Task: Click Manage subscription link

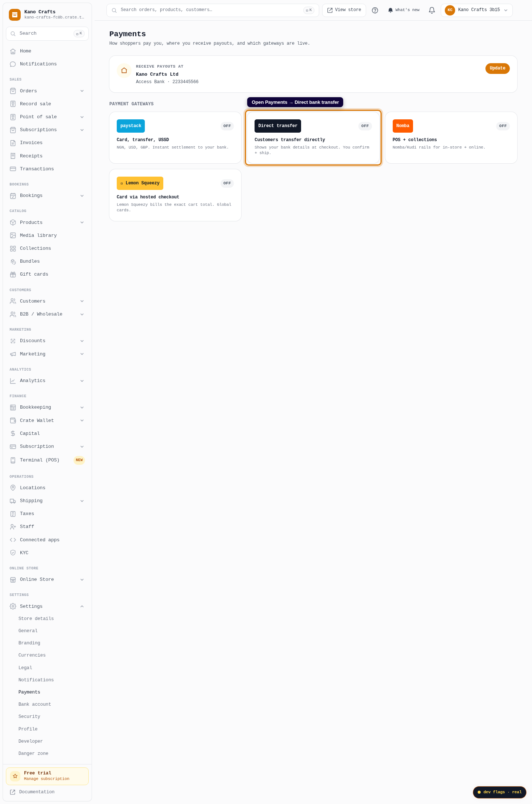Action: [x=47, y=779]
